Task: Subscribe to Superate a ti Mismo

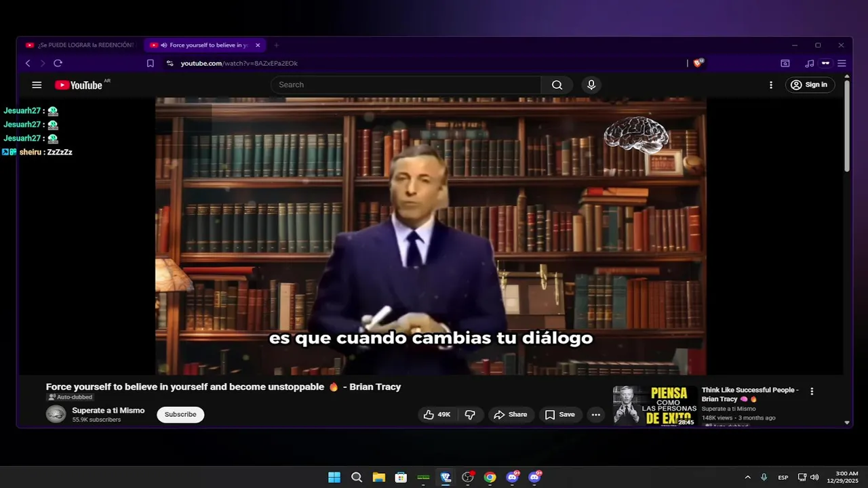Action: [180, 414]
